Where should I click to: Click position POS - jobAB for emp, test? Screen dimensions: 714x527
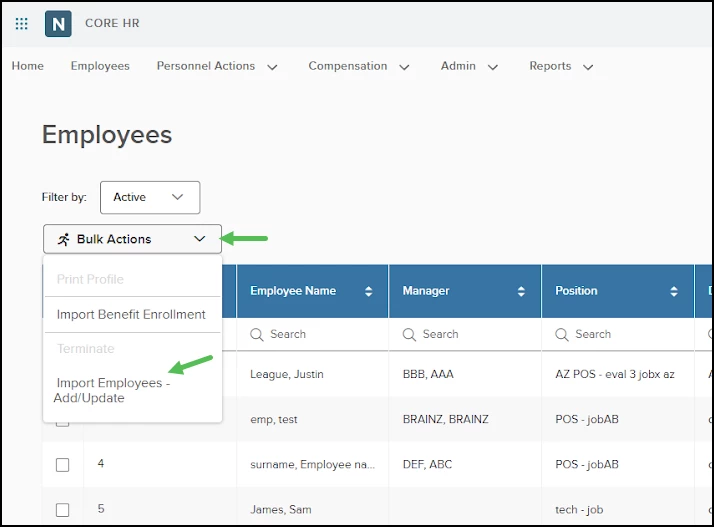[587, 420]
